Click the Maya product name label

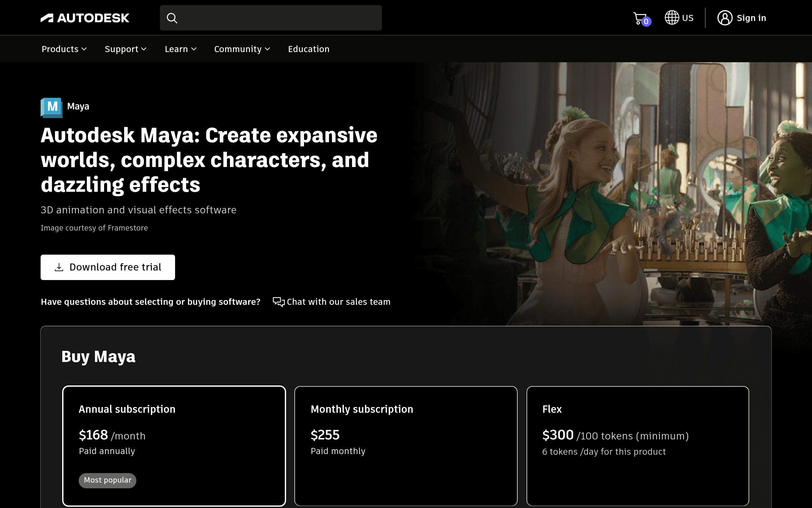[78, 106]
